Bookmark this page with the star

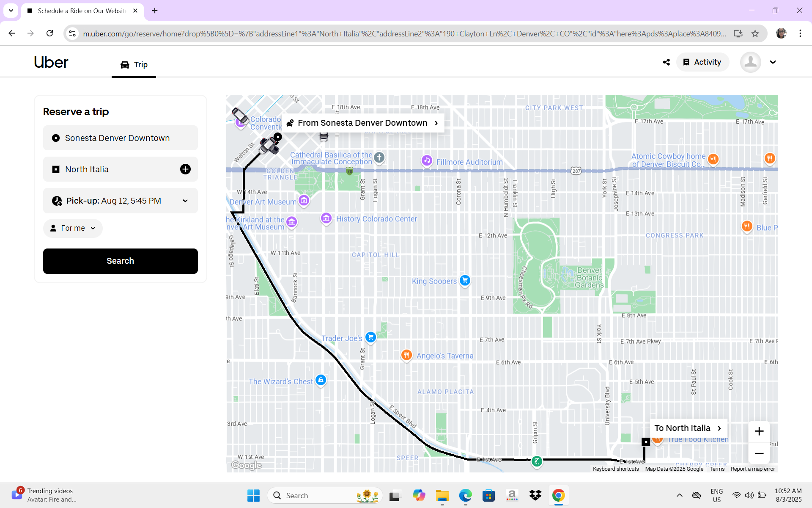(755, 33)
